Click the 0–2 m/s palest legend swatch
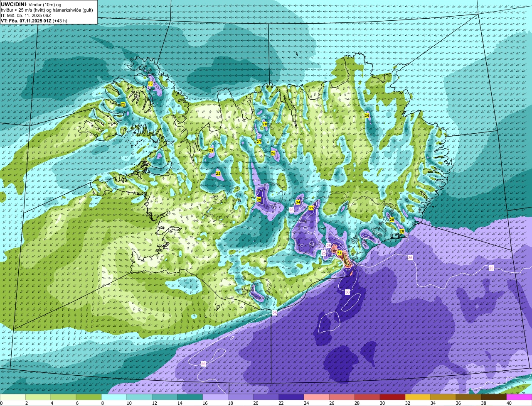This screenshot has width=532, height=406. (x=13, y=397)
